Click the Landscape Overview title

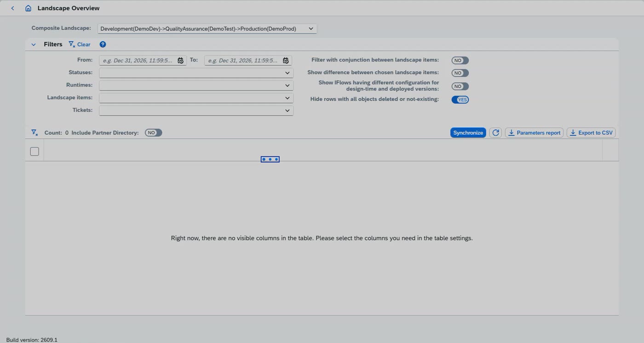pyautogui.click(x=69, y=8)
